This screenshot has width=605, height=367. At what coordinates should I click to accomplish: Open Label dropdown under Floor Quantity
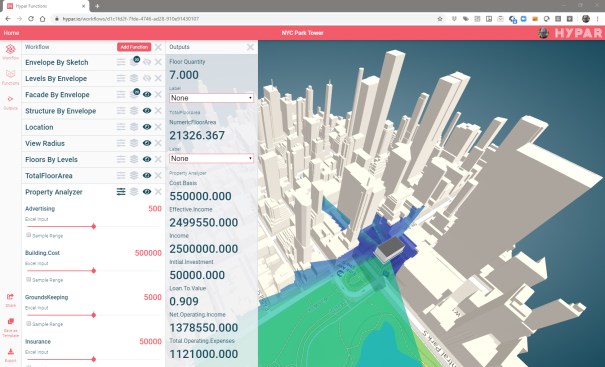click(211, 98)
